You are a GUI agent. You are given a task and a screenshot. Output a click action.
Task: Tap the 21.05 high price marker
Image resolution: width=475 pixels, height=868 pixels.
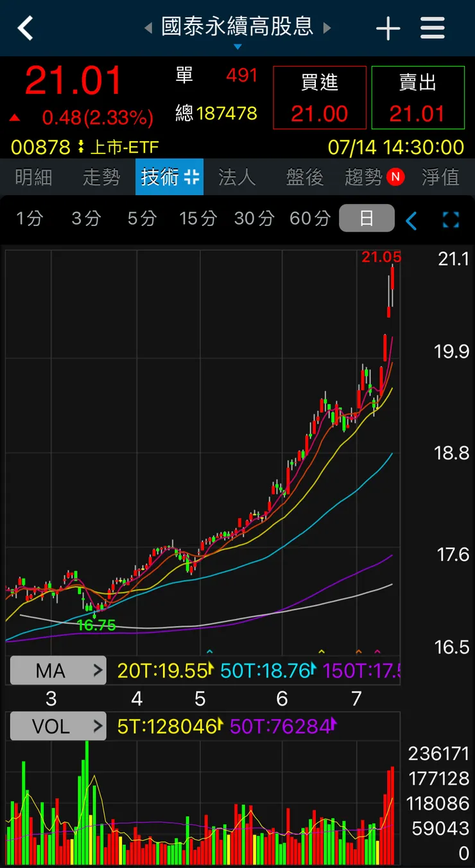point(381,257)
